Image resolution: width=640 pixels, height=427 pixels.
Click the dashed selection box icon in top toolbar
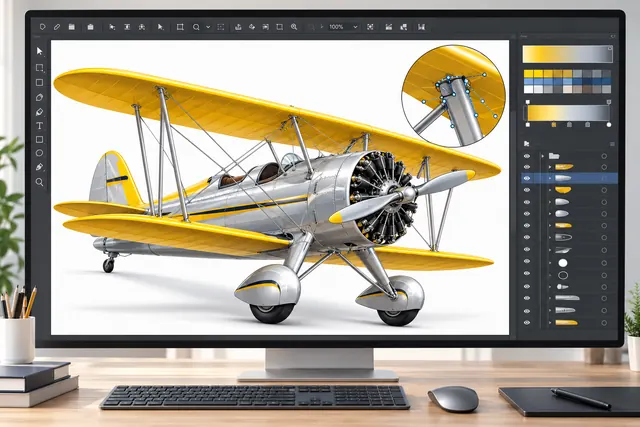click(220, 27)
